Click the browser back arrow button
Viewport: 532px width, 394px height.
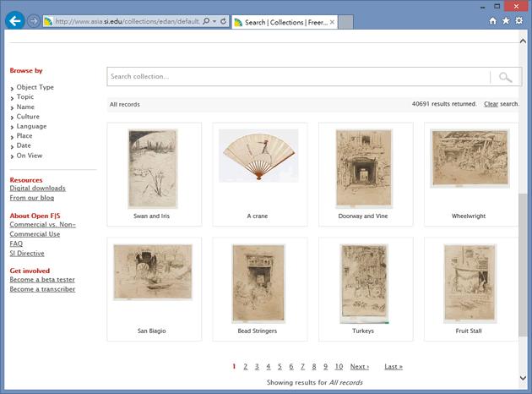pyautogui.click(x=14, y=20)
